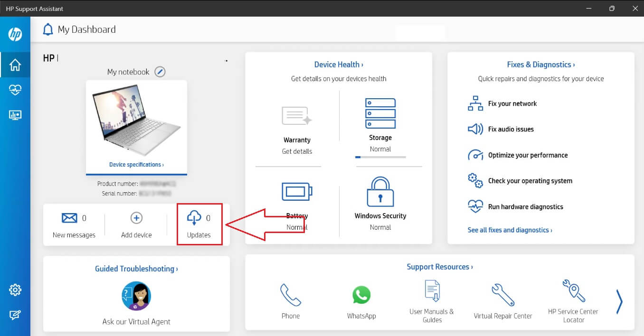Screen dimensions: 644x336
Task: Click User Manuals & Guides label
Action: (x=432, y=316)
